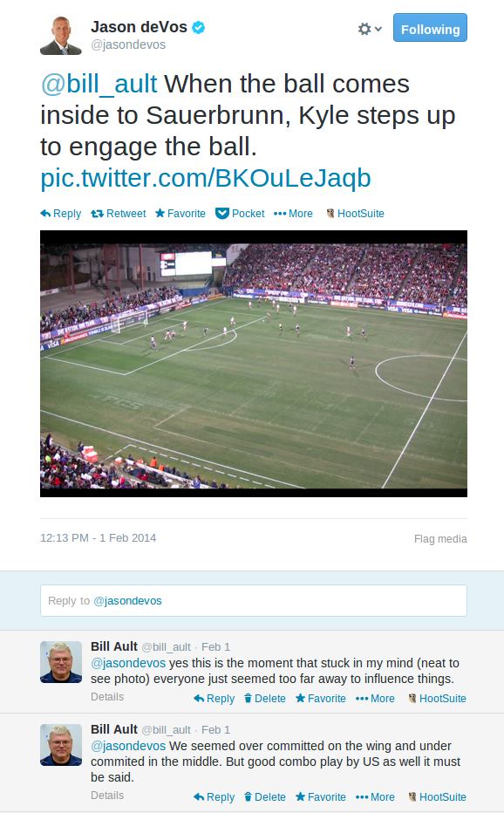Focus the Reply to @jasondevos field
Screen dimensions: 504x813
[254, 601]
